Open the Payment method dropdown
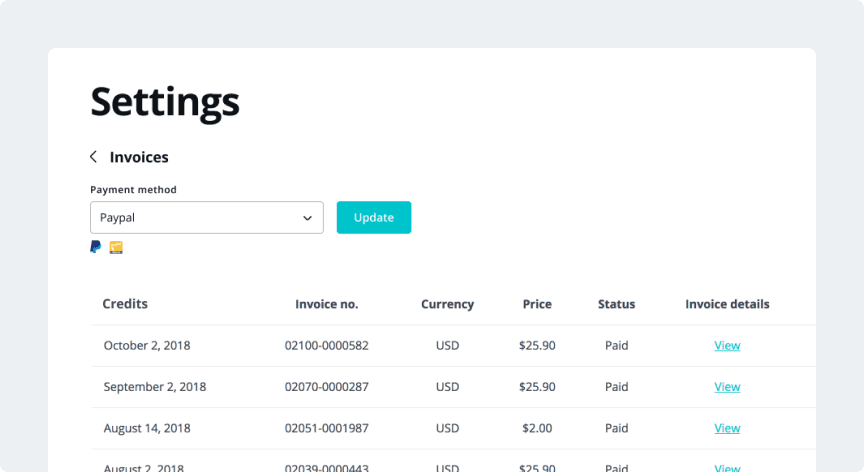The height and width of the screenshot is (472, 864). [207, 218]
